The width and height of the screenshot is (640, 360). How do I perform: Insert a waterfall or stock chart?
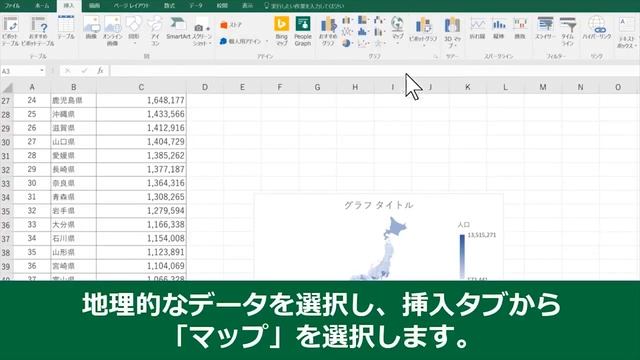pos(379,20)
